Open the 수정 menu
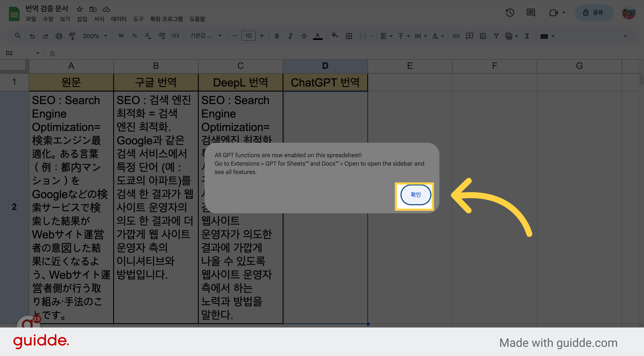The height and width of the screenshot is (356, 644). [x=48, y=19]
